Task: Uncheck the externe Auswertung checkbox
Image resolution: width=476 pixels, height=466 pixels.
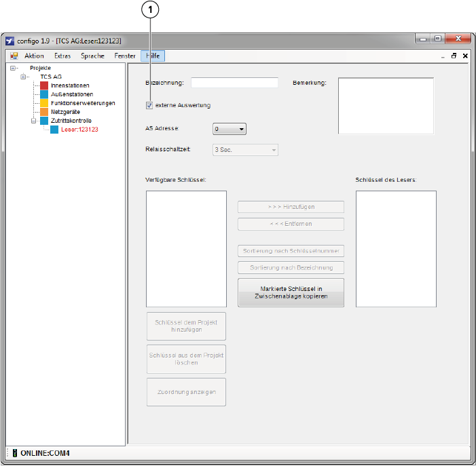Action: (149, 105)
